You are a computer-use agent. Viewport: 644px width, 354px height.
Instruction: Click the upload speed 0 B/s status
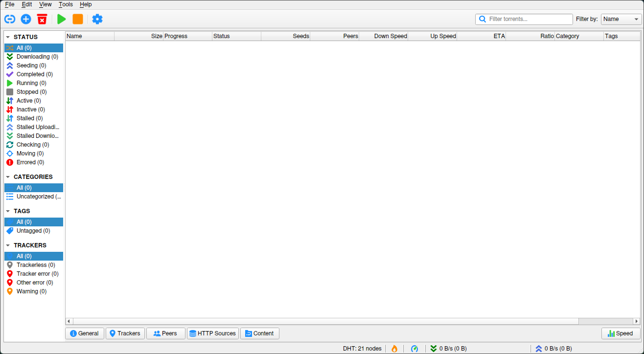[x=553, y=349]
